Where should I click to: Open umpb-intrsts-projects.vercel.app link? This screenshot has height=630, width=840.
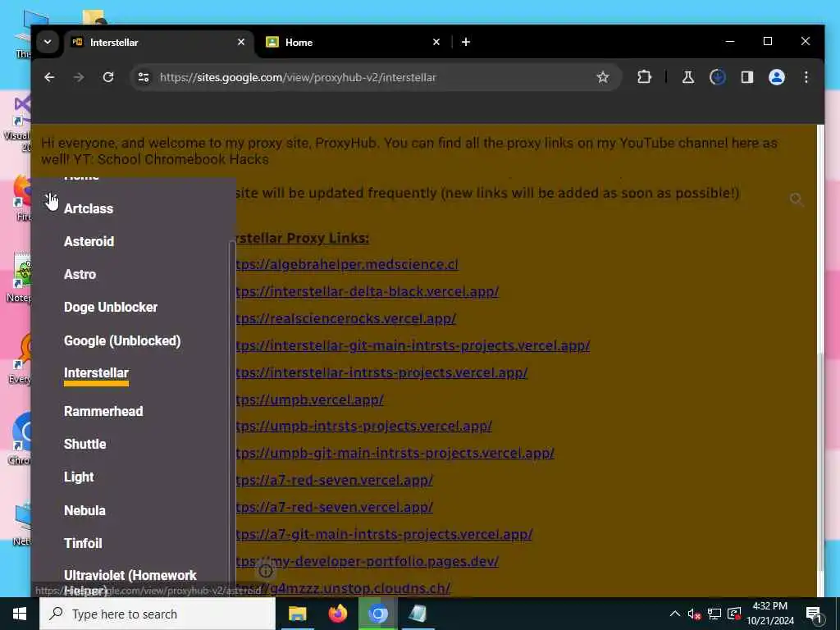364,426
